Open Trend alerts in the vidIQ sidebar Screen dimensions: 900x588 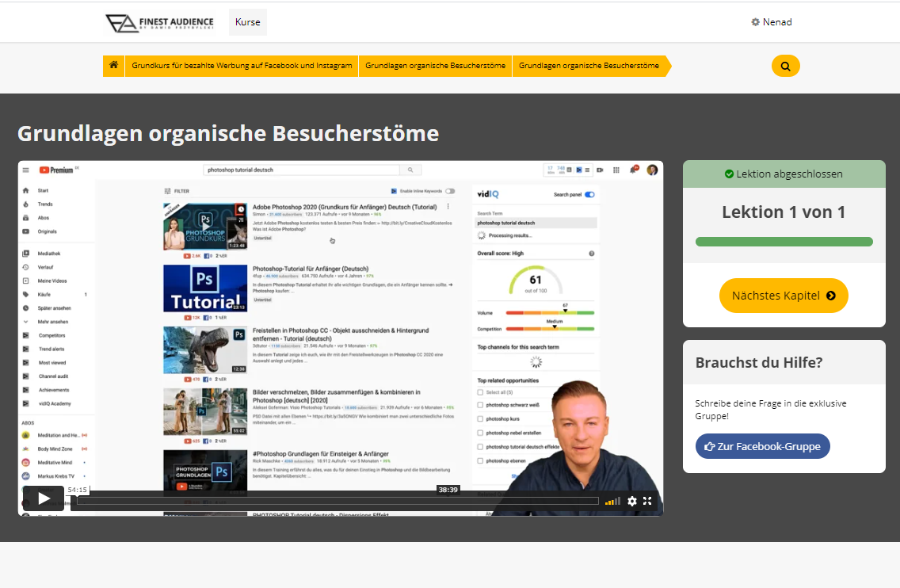(51, 349)
